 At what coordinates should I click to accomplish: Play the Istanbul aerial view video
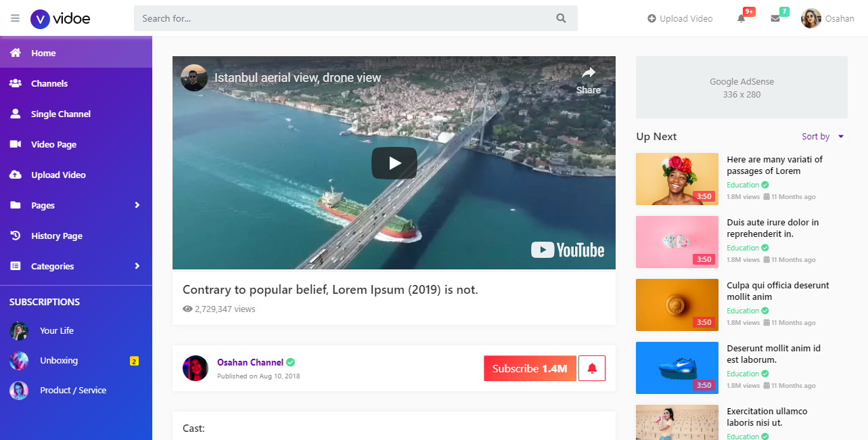pos(394,163)
